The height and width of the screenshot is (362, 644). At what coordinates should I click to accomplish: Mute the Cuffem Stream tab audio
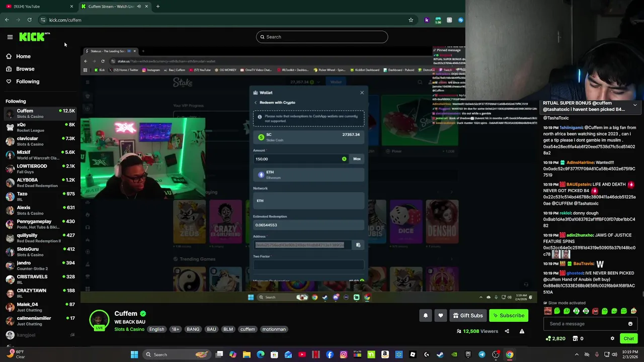(x=139, y=7)
